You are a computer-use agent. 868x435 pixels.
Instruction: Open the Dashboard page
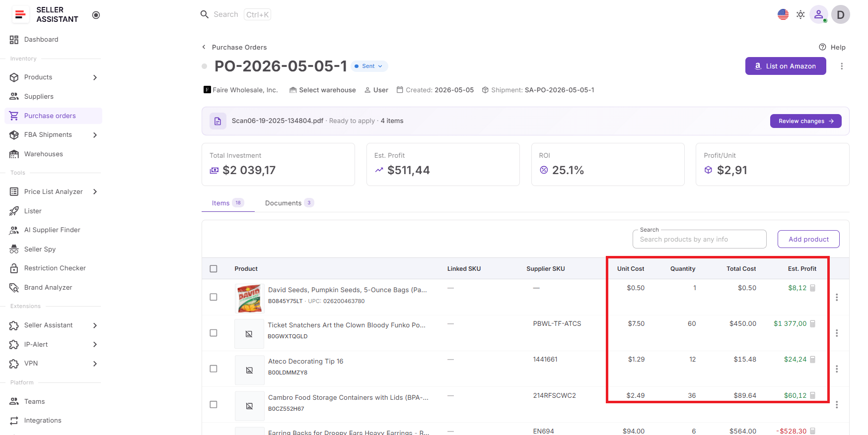pyautogui.click(x=41, y=40)
